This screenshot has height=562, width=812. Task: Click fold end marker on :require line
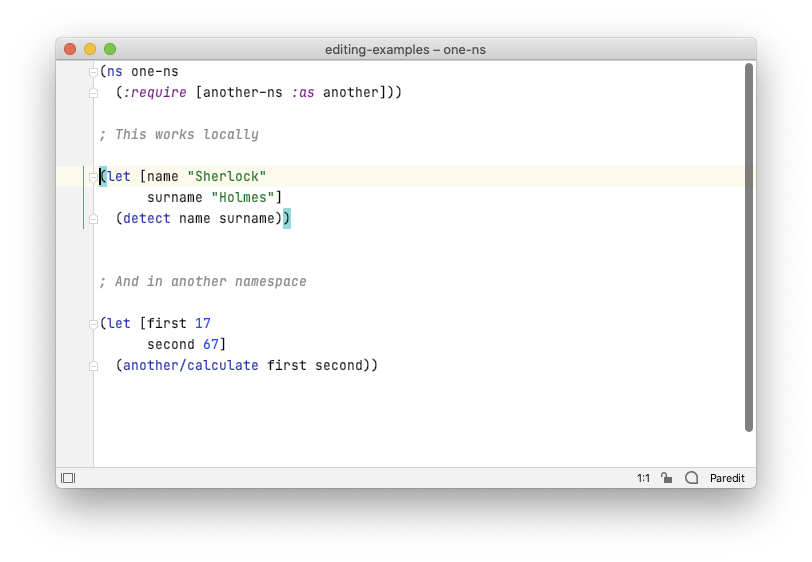93,93
